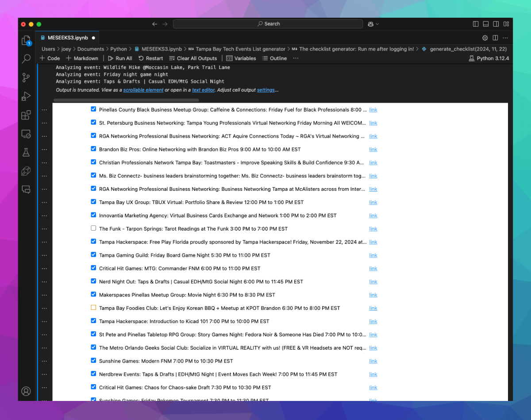Uncheck the Tampa Gaming Guild checkbox
The height and width of the screenshot is (420, 531).
point(93,254)
